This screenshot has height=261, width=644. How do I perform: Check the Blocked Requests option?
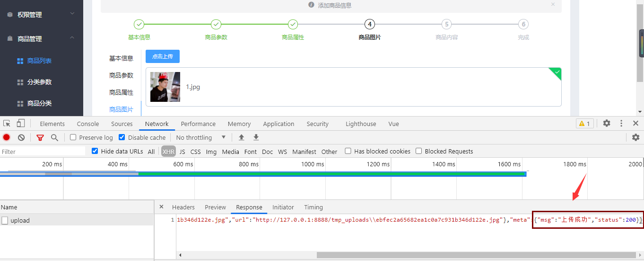coord(419,151)
